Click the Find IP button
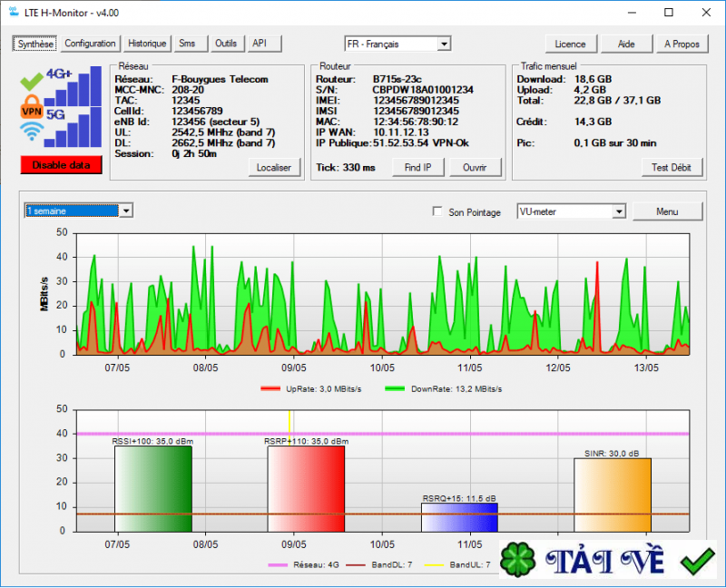 pos(417,167)
